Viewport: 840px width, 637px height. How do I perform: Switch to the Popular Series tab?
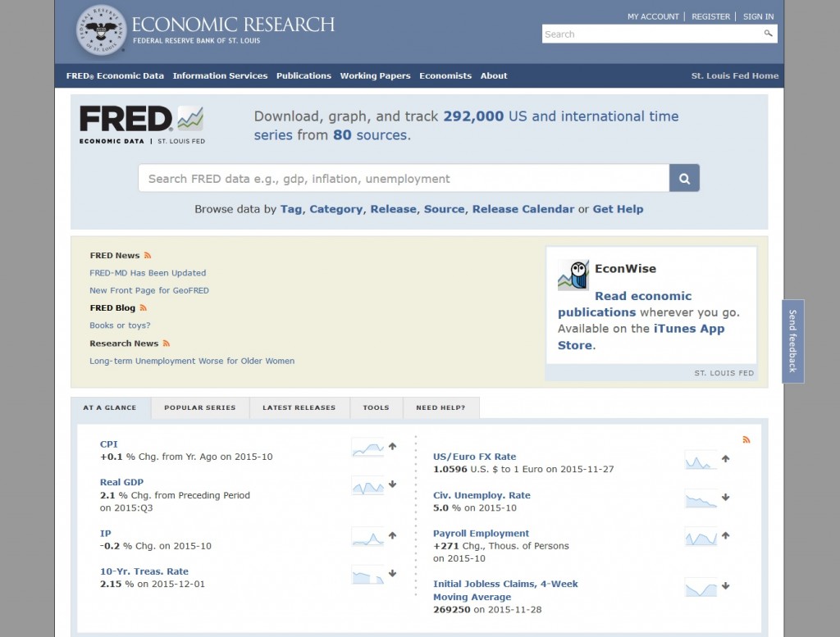[200, 408]
